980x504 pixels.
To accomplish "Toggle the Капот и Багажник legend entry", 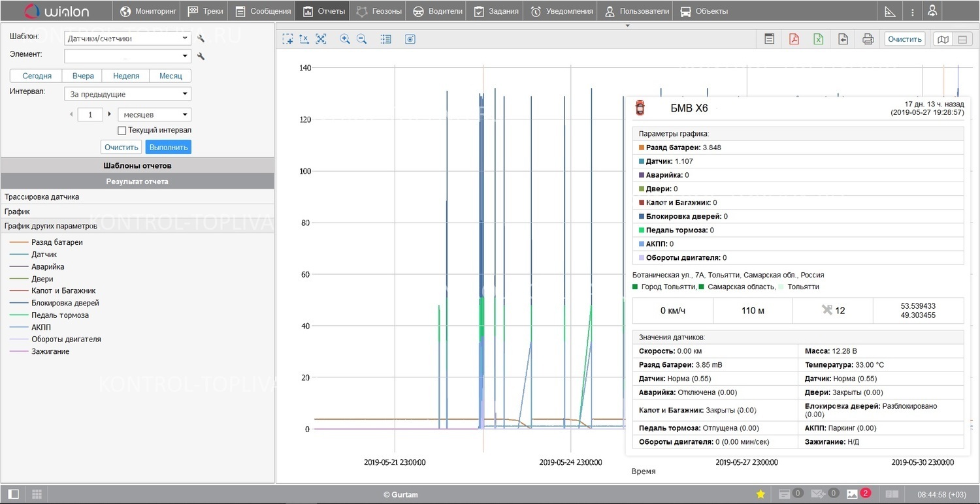I will click(52, 291).
